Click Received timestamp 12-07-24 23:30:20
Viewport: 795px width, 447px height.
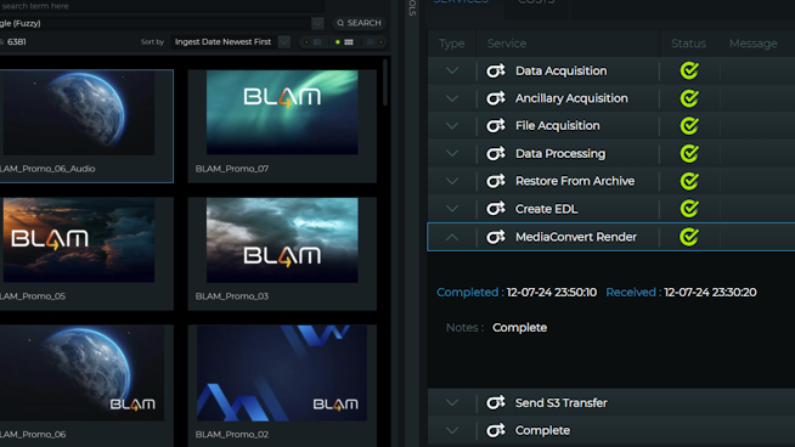click(710, 292)
